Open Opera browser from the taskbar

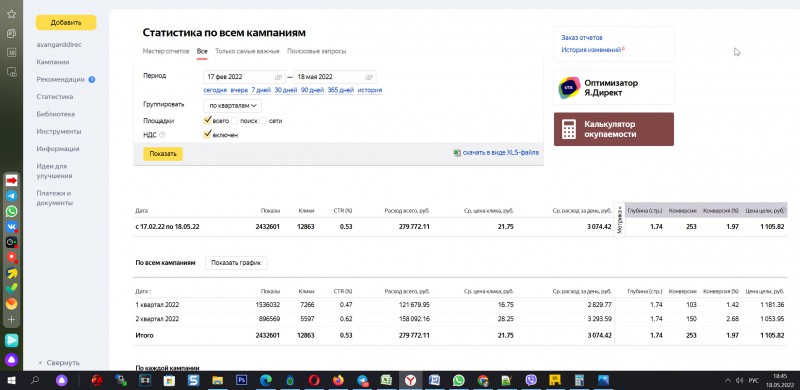click(x=314, y=380)
